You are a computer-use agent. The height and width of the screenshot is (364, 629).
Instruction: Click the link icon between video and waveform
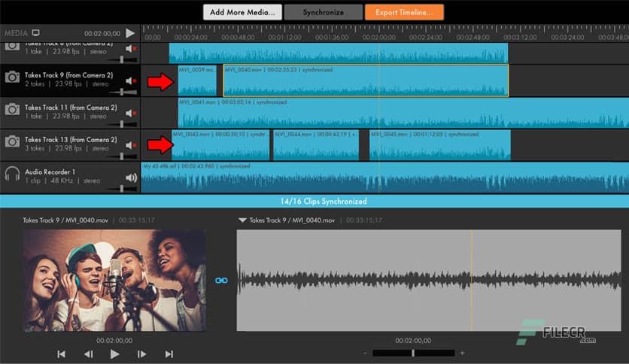coord(221,280)
